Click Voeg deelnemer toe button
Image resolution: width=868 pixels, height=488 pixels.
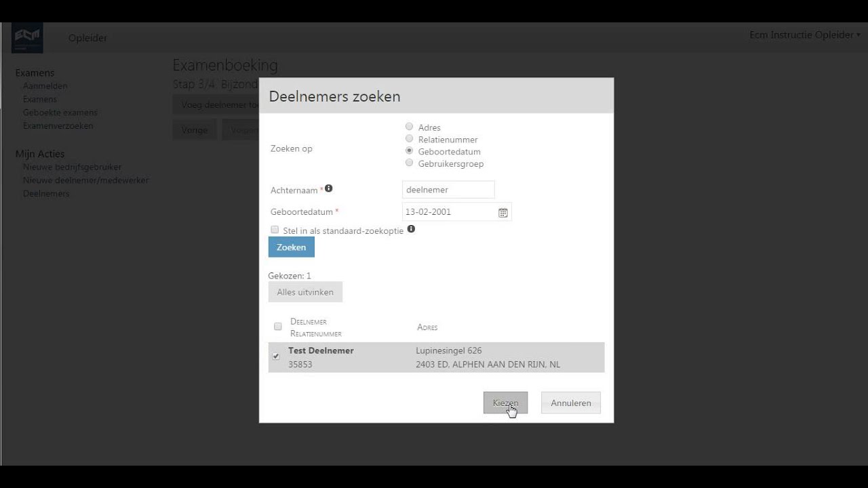(216, 104)
